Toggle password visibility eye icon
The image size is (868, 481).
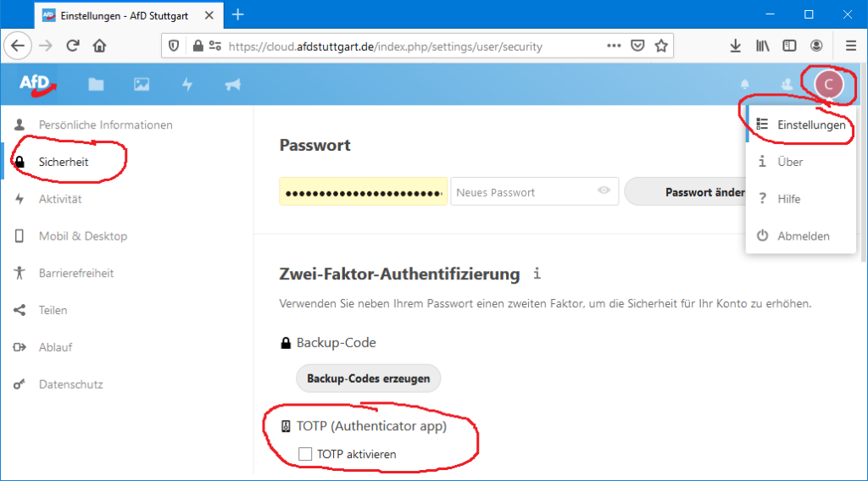pyautogui.click(x=604, y=191)
